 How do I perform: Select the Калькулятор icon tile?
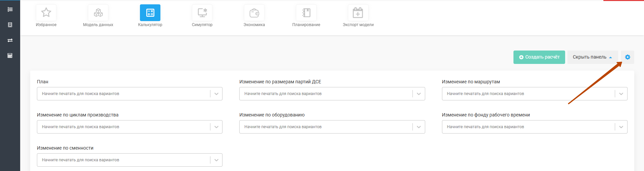point(150,13)
